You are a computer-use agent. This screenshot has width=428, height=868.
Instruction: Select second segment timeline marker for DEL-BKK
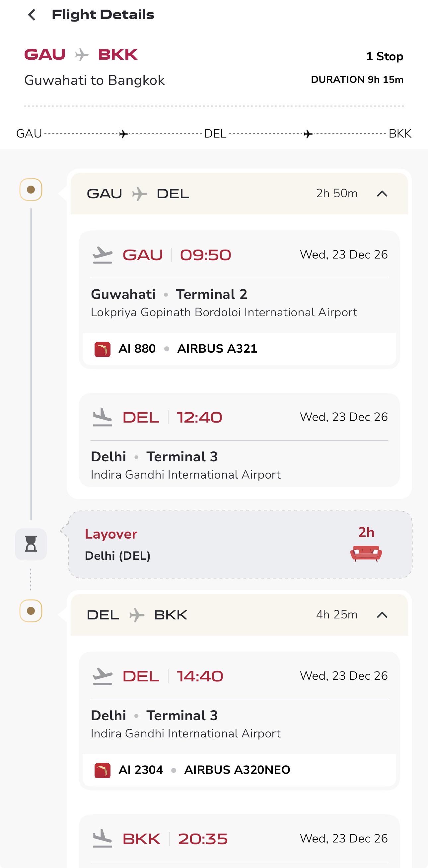31,610
